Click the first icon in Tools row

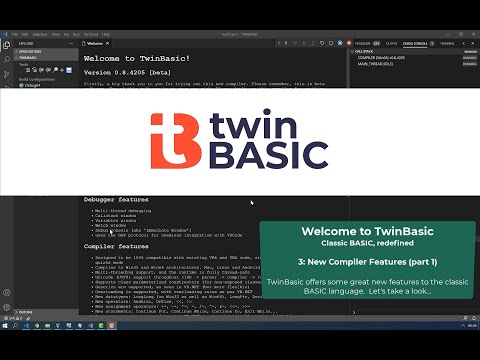click(x=28, y=70)
